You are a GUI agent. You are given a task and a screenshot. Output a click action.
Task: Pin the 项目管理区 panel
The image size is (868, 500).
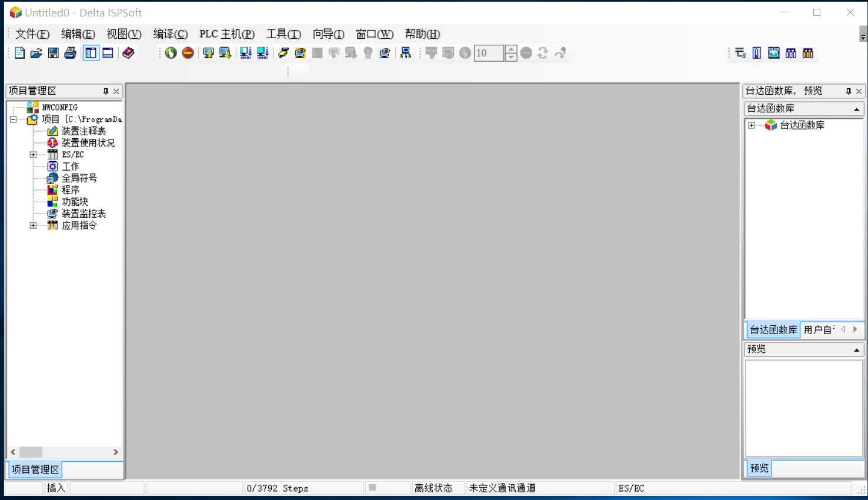click(x=106, y=91)
